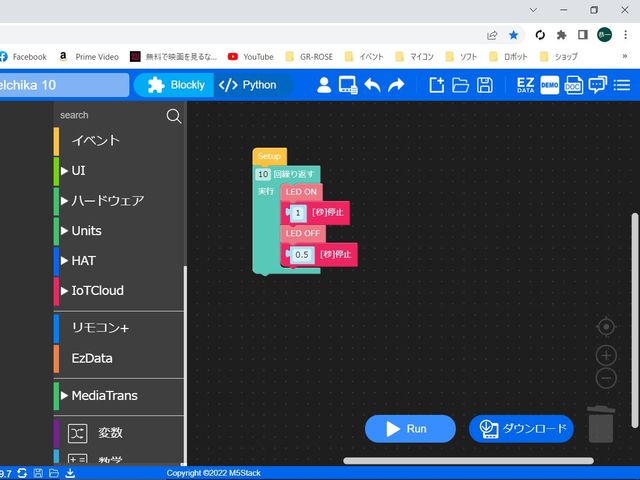Click the project name field
The image size is (640, 480).
tap(64, 85)
